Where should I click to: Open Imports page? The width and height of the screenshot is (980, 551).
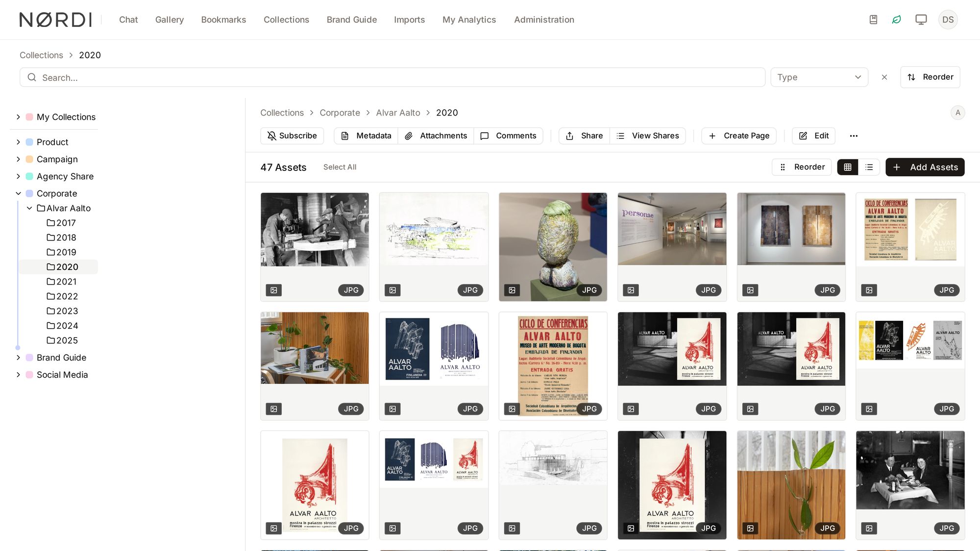pyautogui.click(x=409, y=20)
